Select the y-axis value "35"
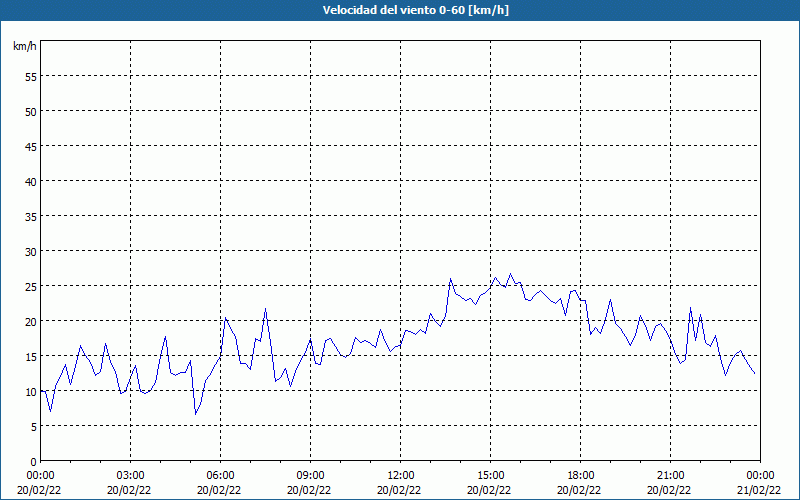 point(31,217)
